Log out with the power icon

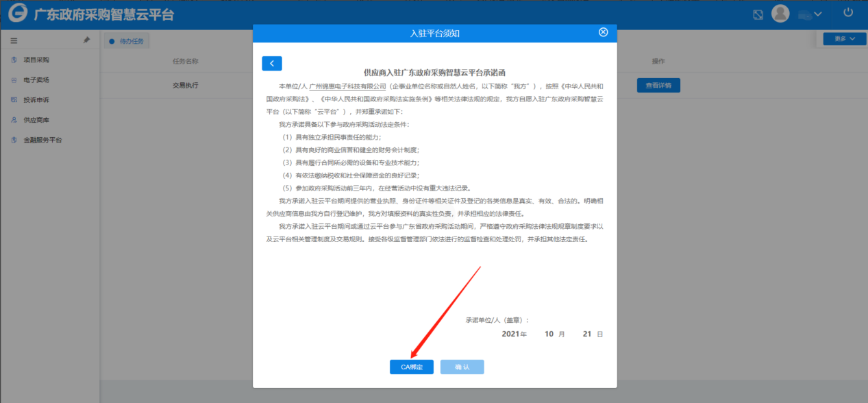848,12
